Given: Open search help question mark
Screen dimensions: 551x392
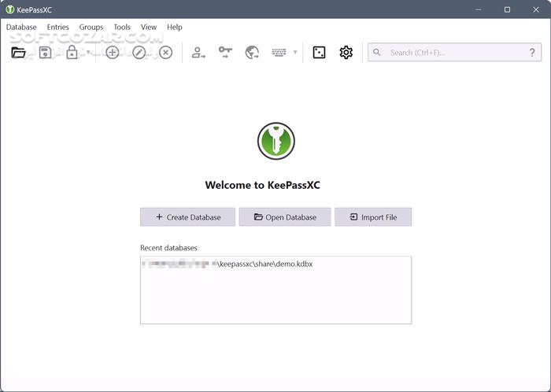Looking at the screenshot, I should point(532,52).
